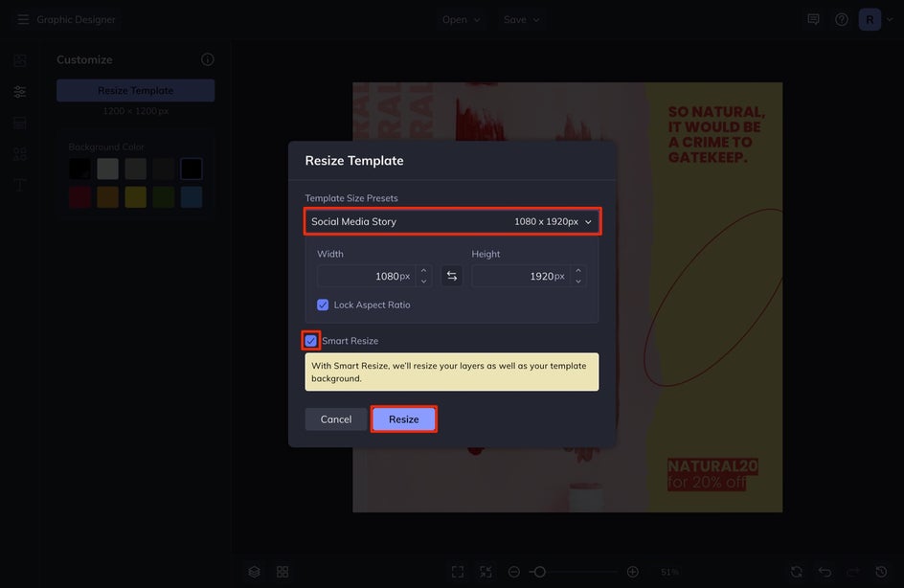Select the Text tool sidebar icon
904x588 pixels.
click(x=20, y=185)
